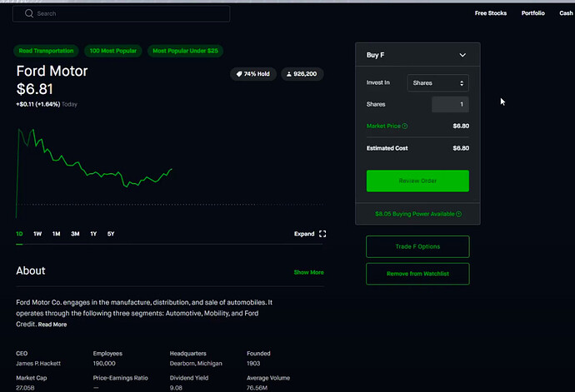
Task: Click the green Review Order button
Action: (x=417, y=181)
